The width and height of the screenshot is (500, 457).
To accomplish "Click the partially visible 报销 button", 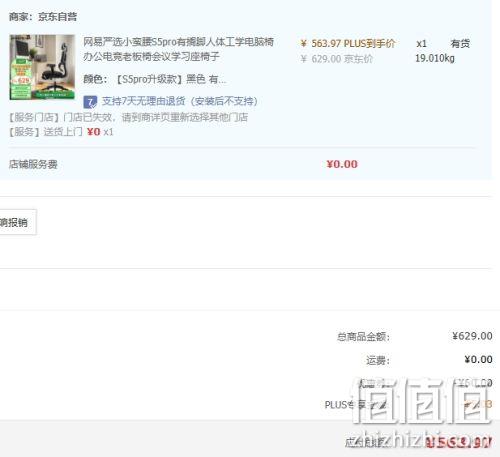I will tap(18, 222).
